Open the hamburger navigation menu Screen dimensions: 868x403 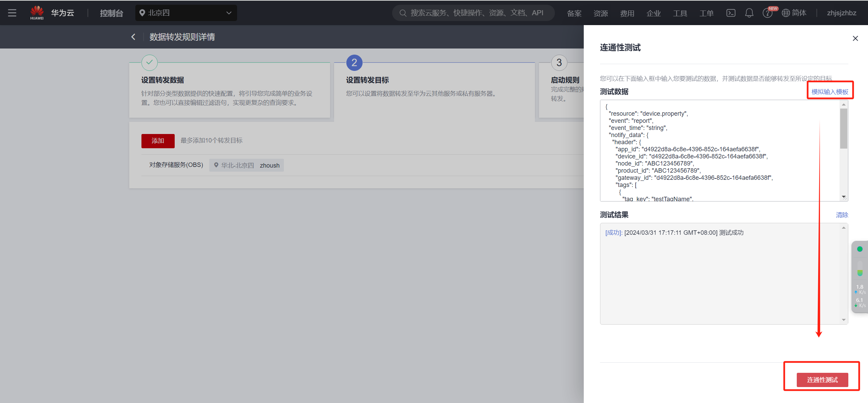[12, 13]
